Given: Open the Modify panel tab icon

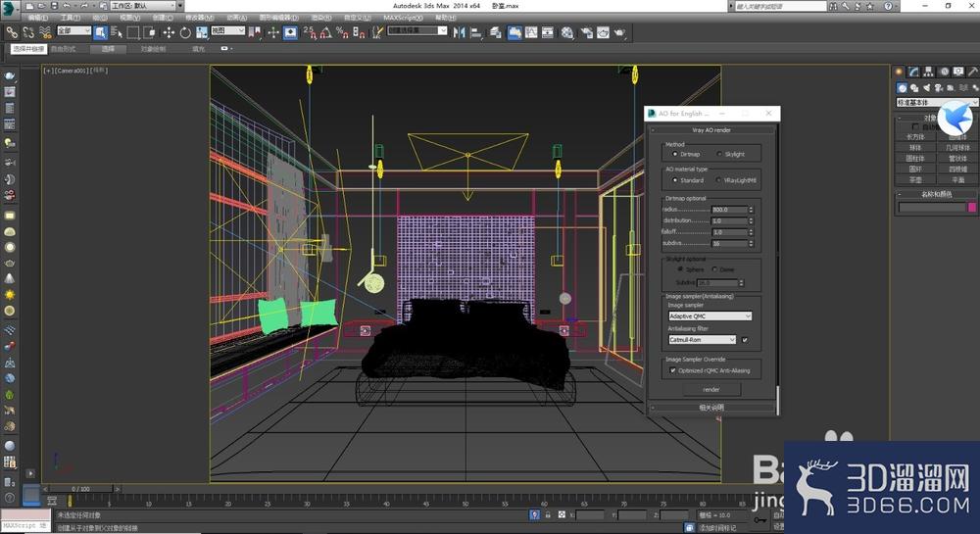Looking at the screenshot, I should pyautogui.click(x=913, y=72).
